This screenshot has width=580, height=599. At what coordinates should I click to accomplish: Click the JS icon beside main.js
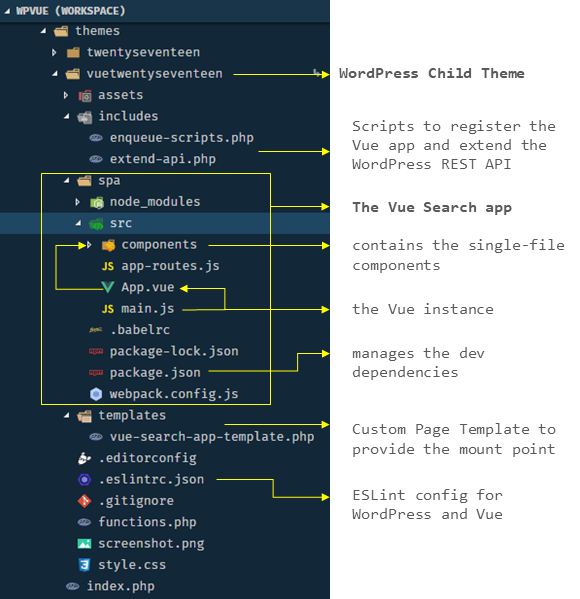[x=108, y=309]
